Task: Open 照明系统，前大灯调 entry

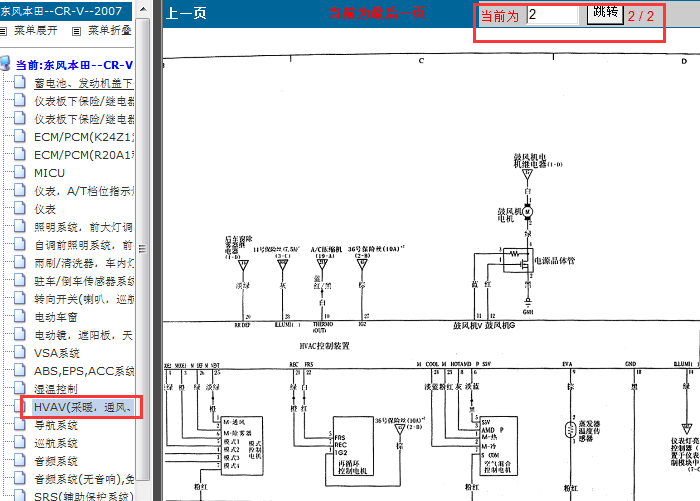Action: click(x=84, y=227)
